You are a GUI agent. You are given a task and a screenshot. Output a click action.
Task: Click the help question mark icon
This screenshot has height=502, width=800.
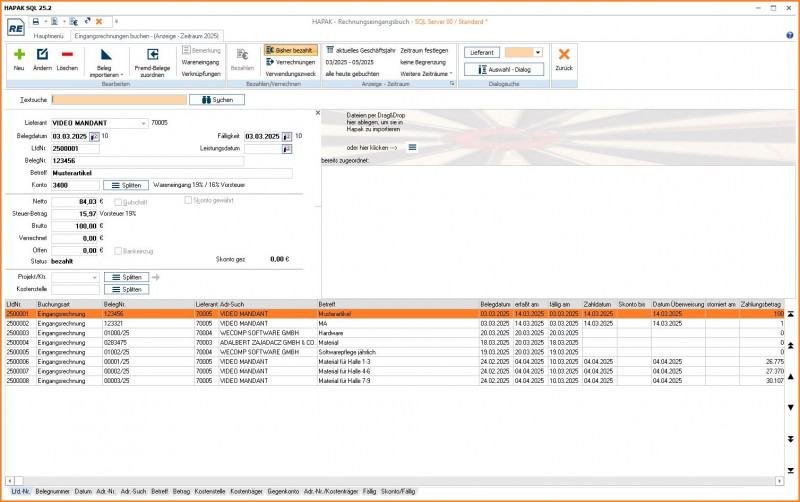point(790,35)
